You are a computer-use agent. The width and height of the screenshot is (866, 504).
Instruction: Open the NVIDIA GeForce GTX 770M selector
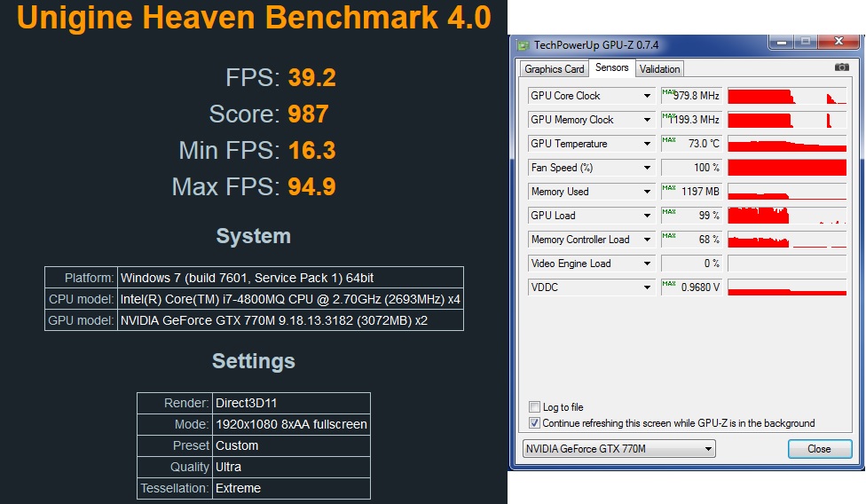click(619, 449)
